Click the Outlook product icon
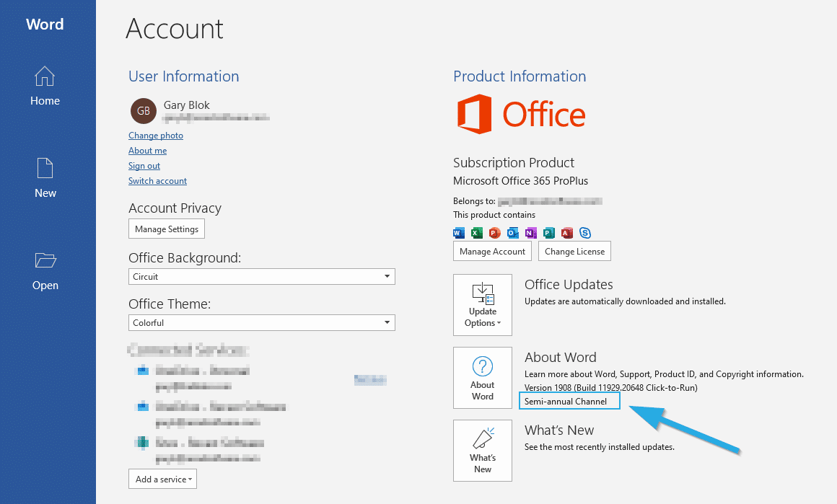 click(512, 232)
